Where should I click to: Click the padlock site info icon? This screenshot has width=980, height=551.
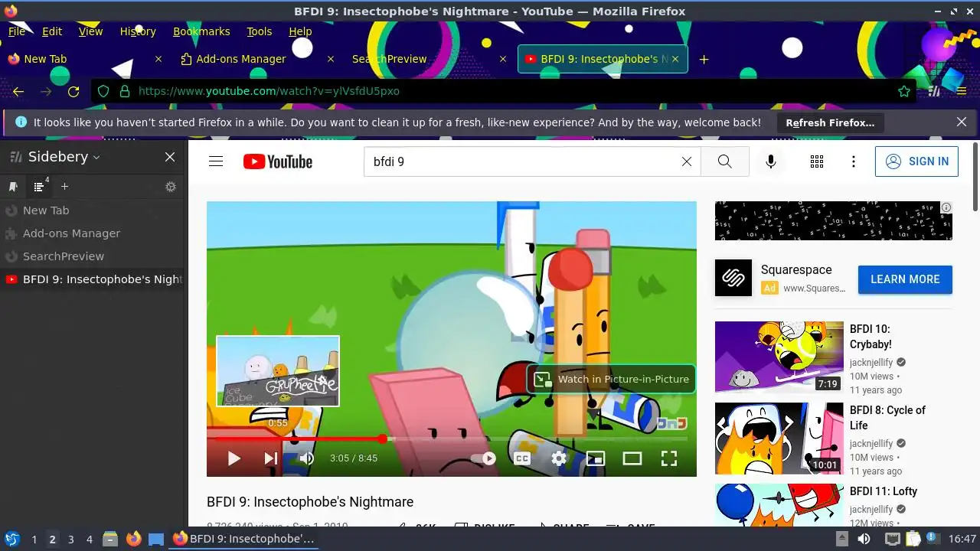coord(124,91)
